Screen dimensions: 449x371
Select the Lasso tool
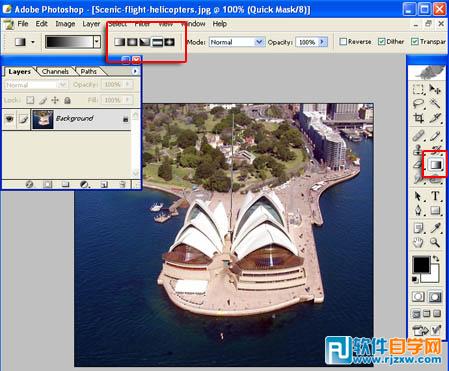[x=418, y=103]
